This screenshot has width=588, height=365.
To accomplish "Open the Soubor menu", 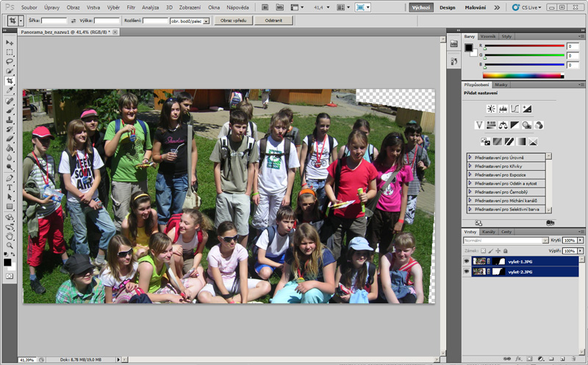I will click(x=29, y=7).
